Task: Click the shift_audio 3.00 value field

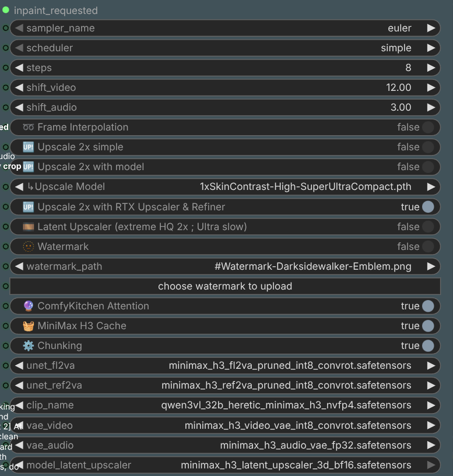Action: click(x=225, y=107)
